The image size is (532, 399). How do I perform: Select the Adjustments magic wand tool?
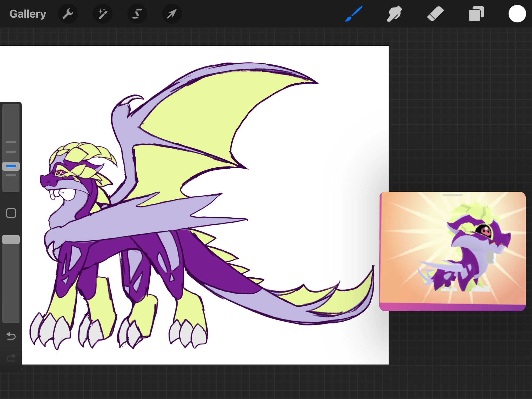pos(102,14)
